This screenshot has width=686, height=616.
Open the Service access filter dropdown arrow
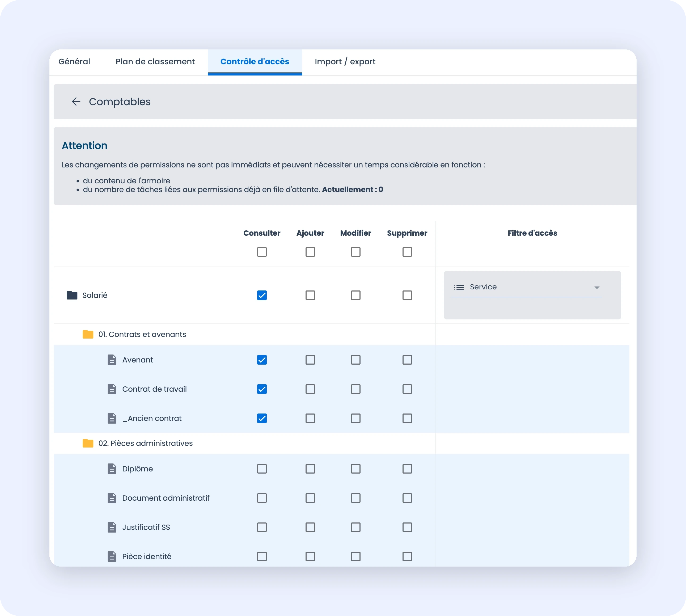(597, 288)
